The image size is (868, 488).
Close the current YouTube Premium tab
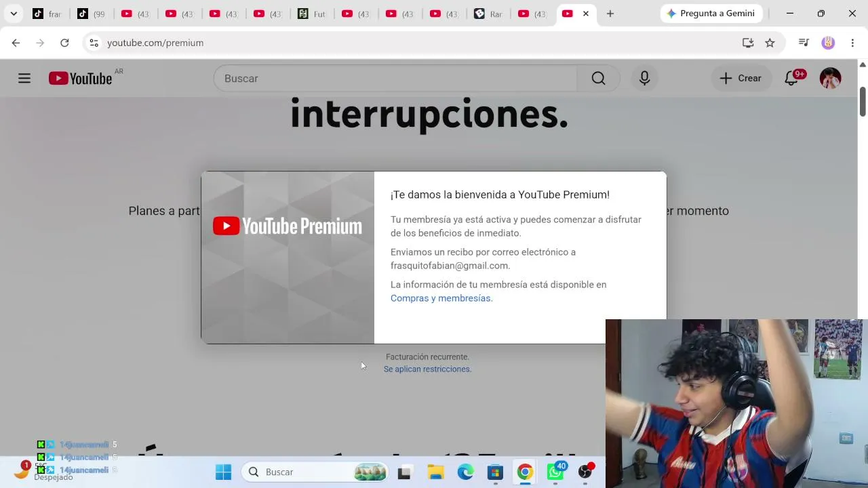pos(586,14)
